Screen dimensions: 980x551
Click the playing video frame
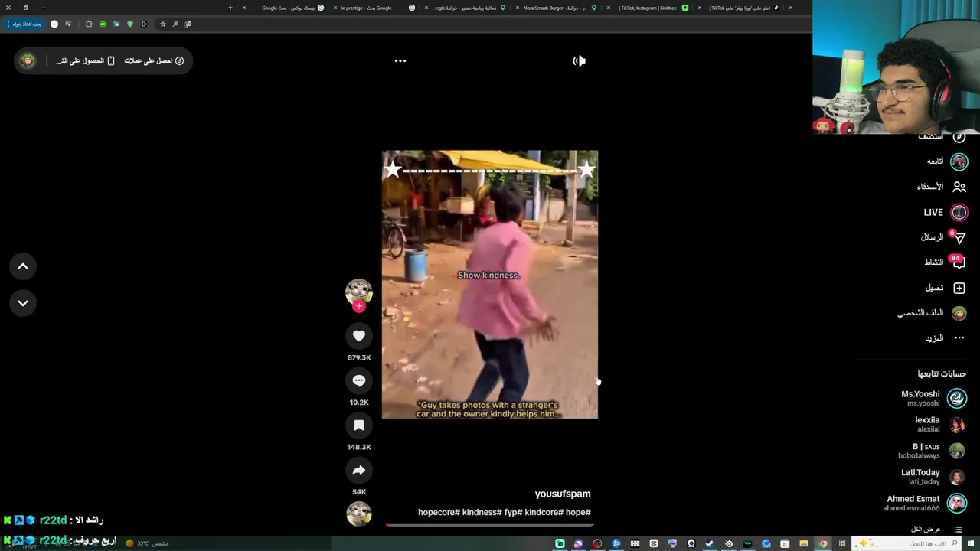(x=490, y=284)
